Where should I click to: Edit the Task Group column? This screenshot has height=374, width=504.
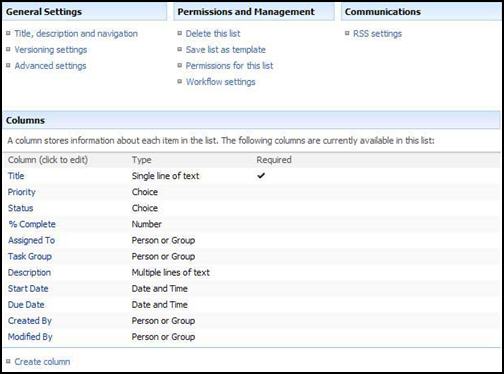30,256
